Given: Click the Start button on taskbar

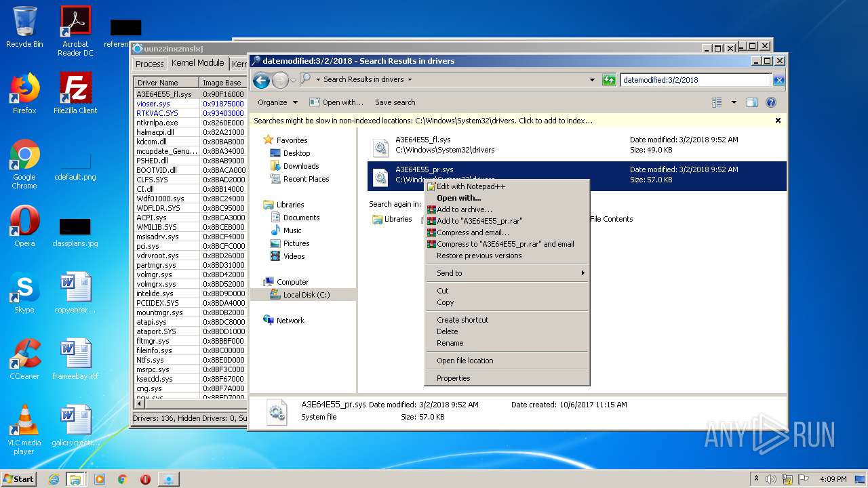Looking at the screenshot, I should click(18, 479).
